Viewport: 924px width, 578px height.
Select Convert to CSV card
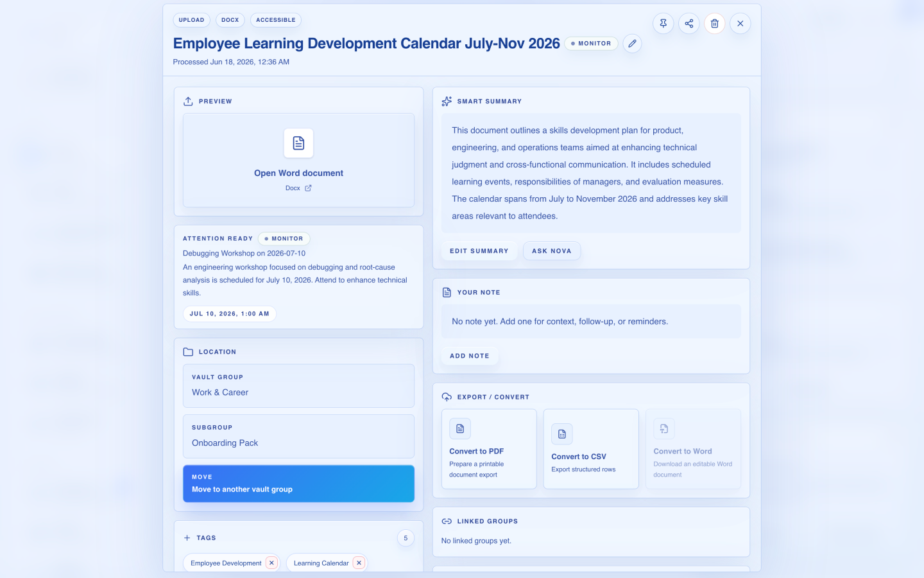(591, 449)
